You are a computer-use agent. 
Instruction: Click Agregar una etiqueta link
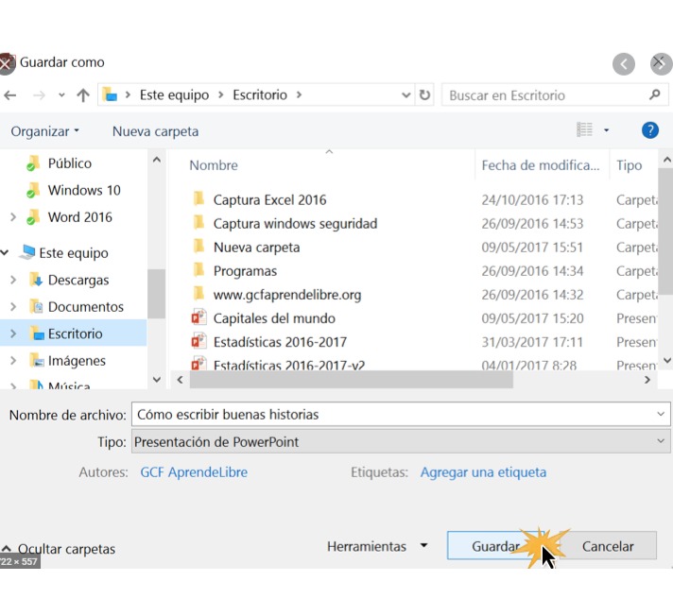click(x=483, y=472)
